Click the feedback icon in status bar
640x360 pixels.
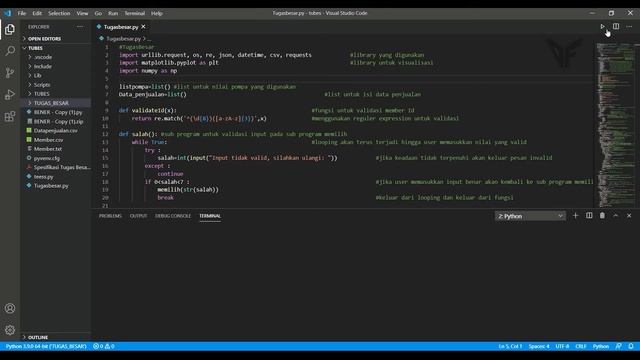point(619,346)
